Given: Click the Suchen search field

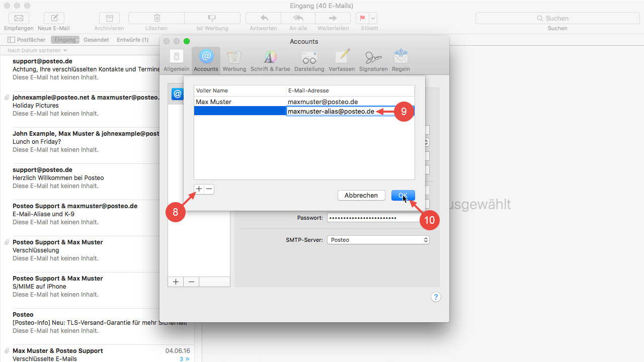Looking at the screenshot, I should pyautogui.click(x=557, y=18).
